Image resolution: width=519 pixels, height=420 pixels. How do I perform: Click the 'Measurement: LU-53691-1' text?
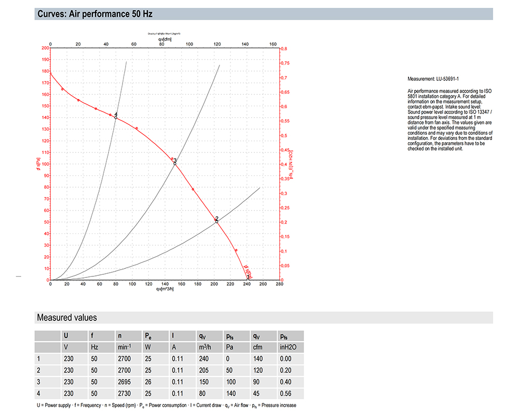tap(434, 79)
